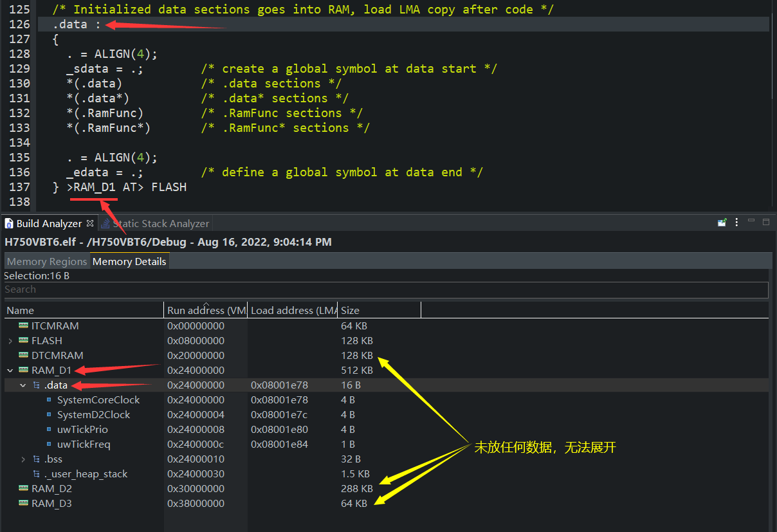The height and width of the screenshot is (532, 777).
Task: Open the Build Analyzer view menu (three dots)
Action: pos(736,223)
